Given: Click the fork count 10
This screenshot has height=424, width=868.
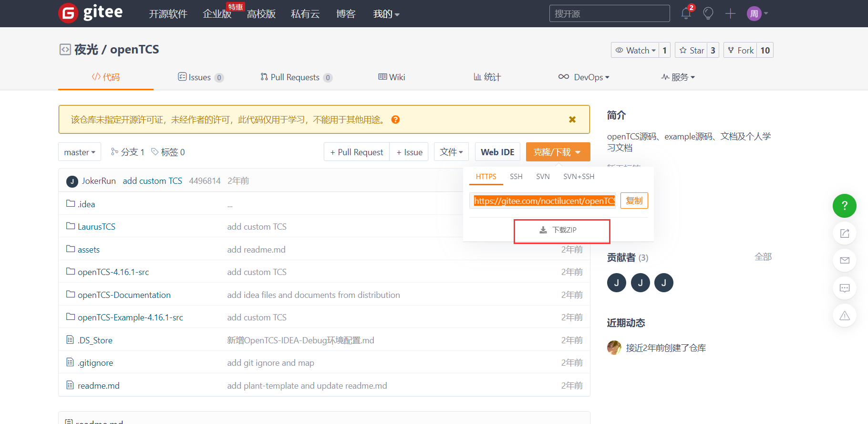Looking at the screenshot, I should (x=765, y=50).
